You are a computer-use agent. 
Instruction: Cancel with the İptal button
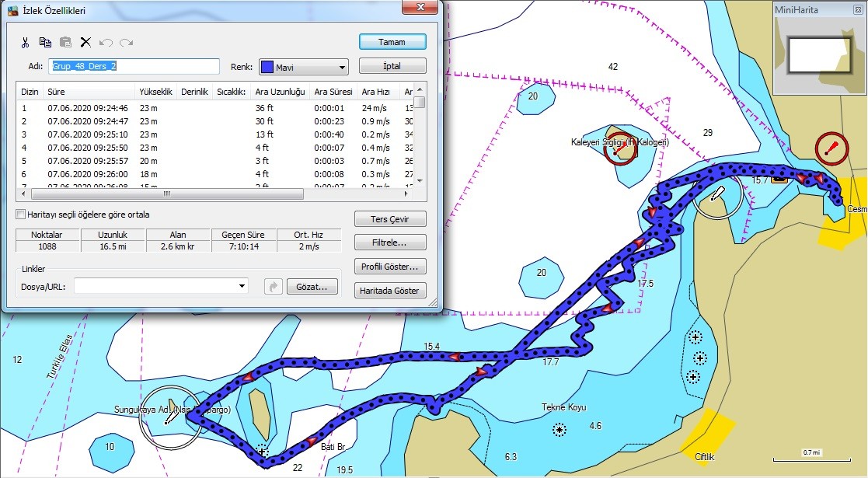pos(392,66)
